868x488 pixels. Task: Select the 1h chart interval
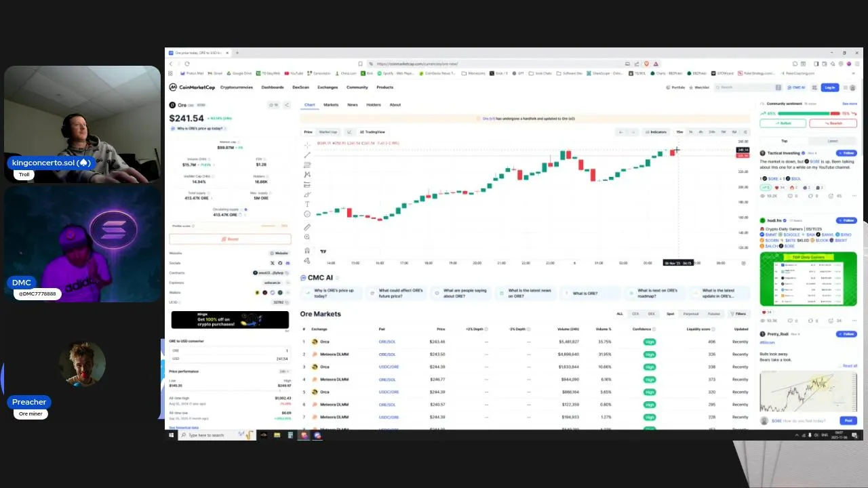(690, 132)
